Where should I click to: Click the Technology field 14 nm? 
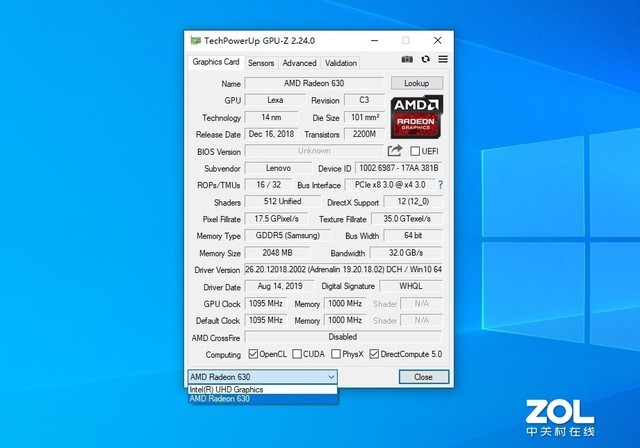271,118
